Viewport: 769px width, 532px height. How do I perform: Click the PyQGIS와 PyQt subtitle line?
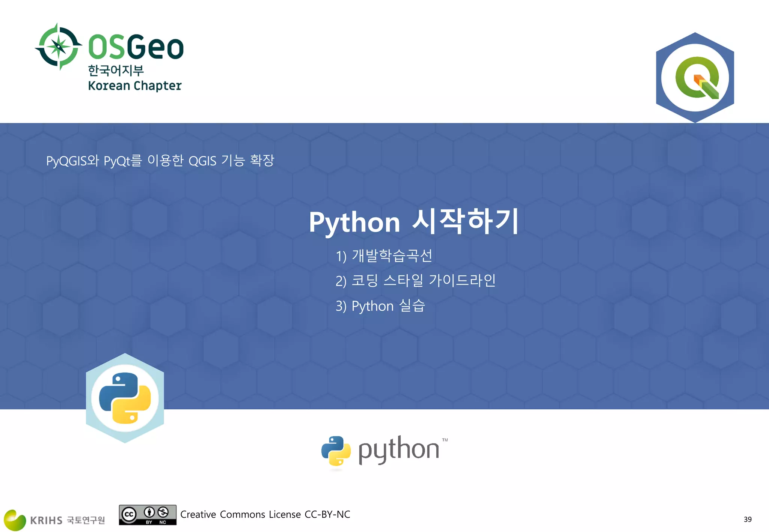tap(160, 161)
